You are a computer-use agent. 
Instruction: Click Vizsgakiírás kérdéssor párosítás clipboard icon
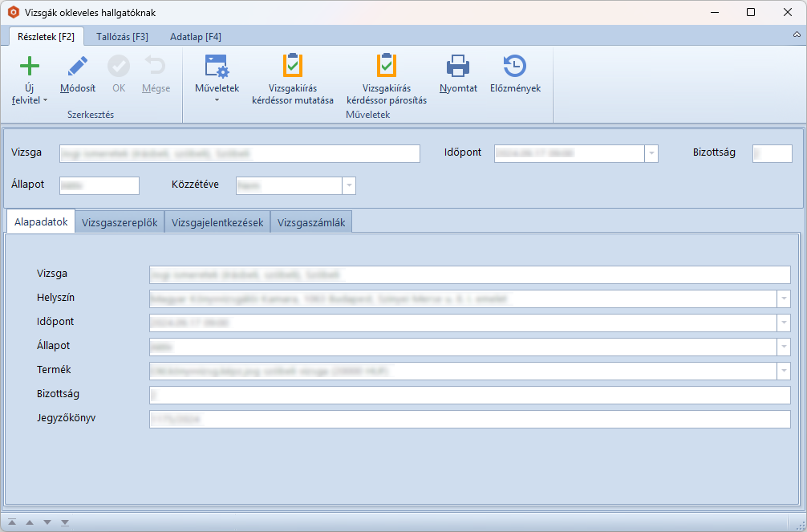tap(387, 66)
